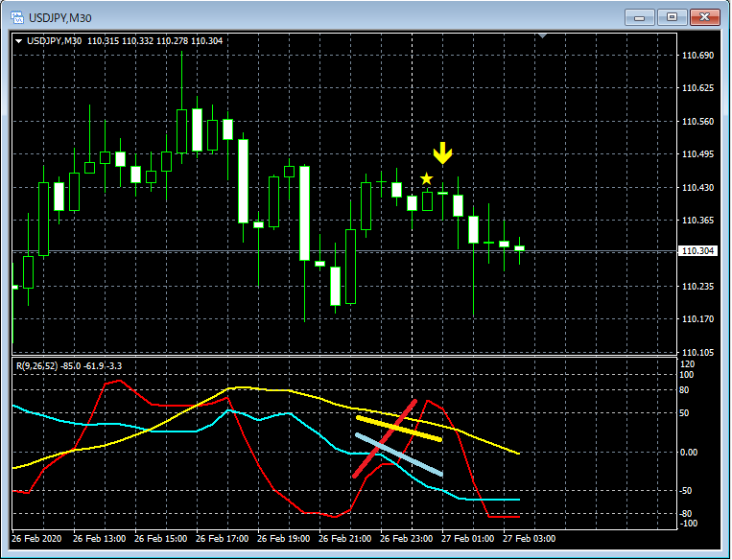This screenshot has width=732, height=560.
Task: Select the thick light-blue trendline in indicator
Action: point(399,455)
